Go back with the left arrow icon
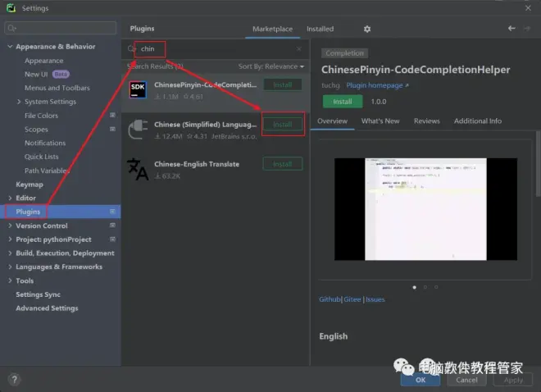Viewport: 541px width, 392px height. [511, 29]
